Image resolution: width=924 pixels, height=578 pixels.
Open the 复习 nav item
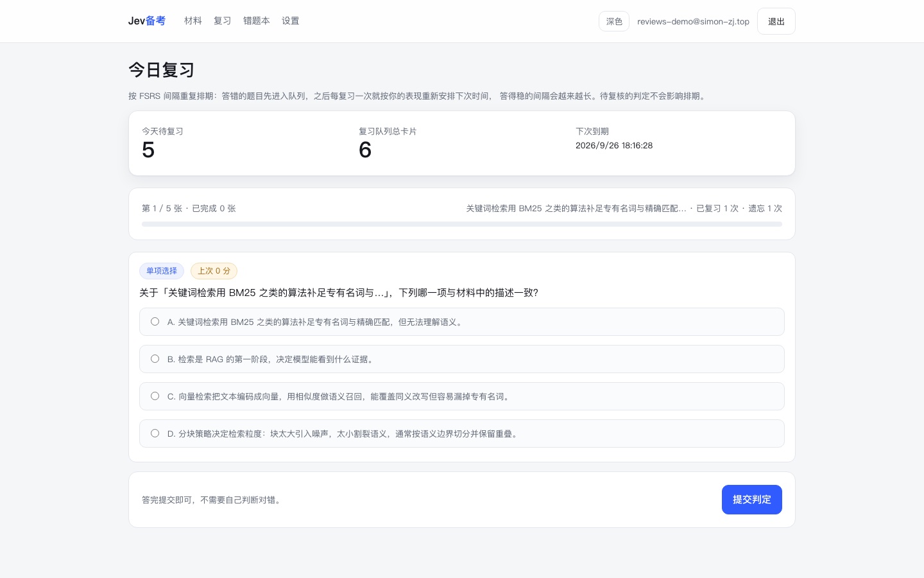point(222,21)
